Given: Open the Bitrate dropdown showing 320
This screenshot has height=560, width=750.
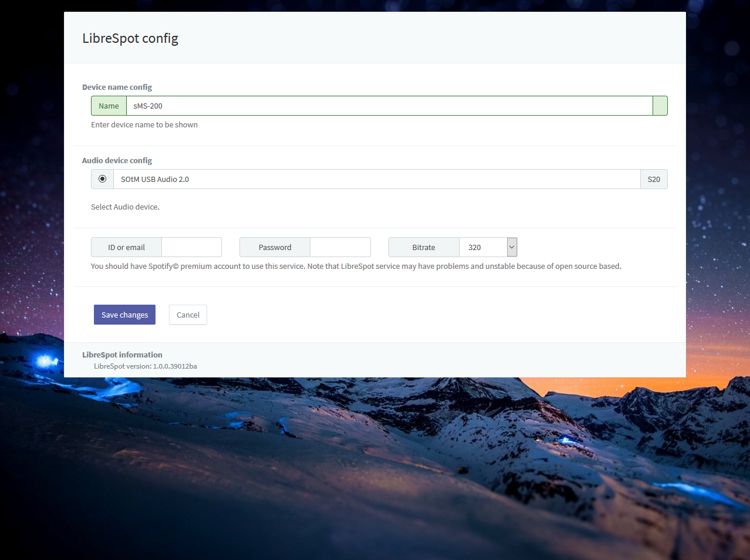Looking at the screenshot, I should (488, 247).
